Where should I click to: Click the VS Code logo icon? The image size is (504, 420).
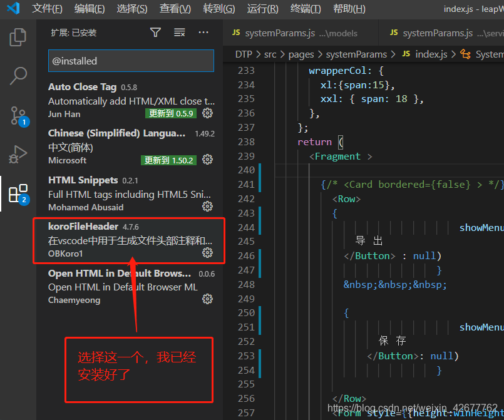click(13, 8)
